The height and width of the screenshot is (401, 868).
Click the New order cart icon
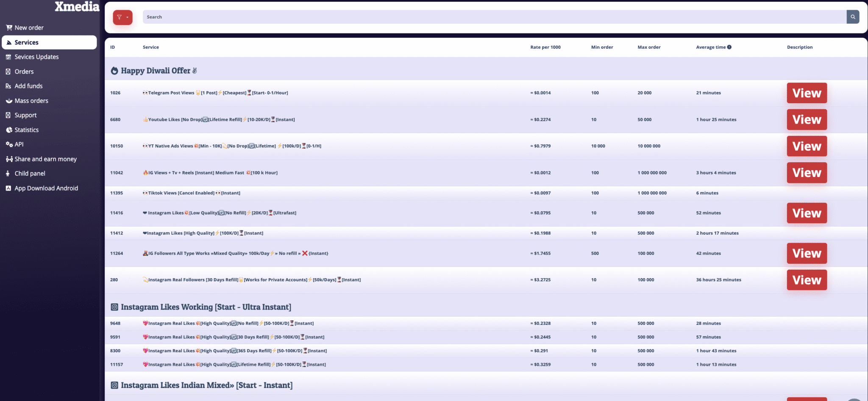pyautogui.click(x=9, y=28)
